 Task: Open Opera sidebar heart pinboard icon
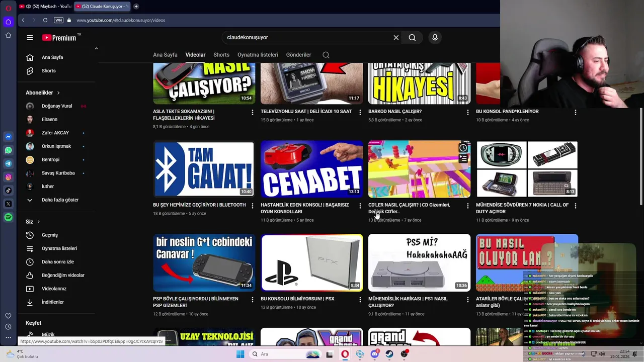pyautogui.click(x=8, y=316)
